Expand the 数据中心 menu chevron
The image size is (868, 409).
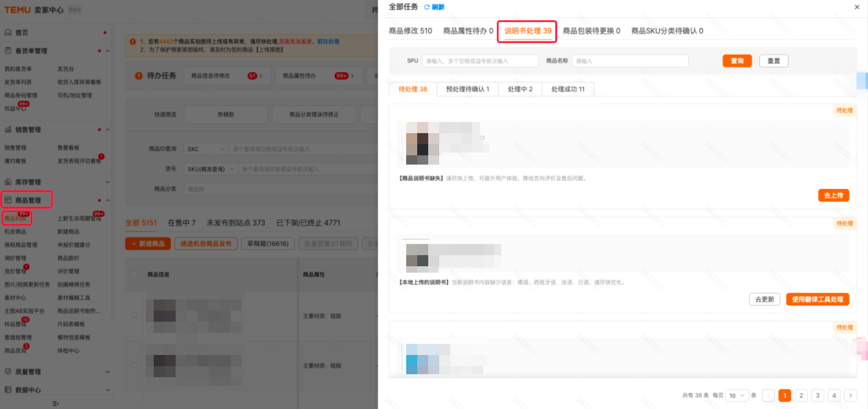click(x=108, y=390)
